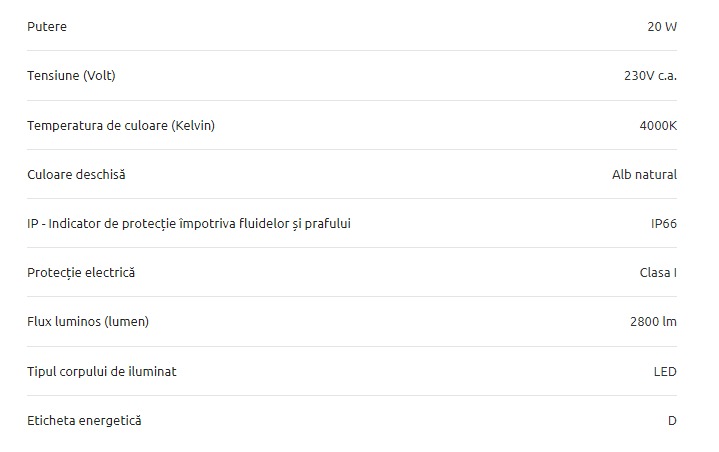Click the Flux luminos (lumen) label
Screen dimensions: 719x452
coord(88,322)
